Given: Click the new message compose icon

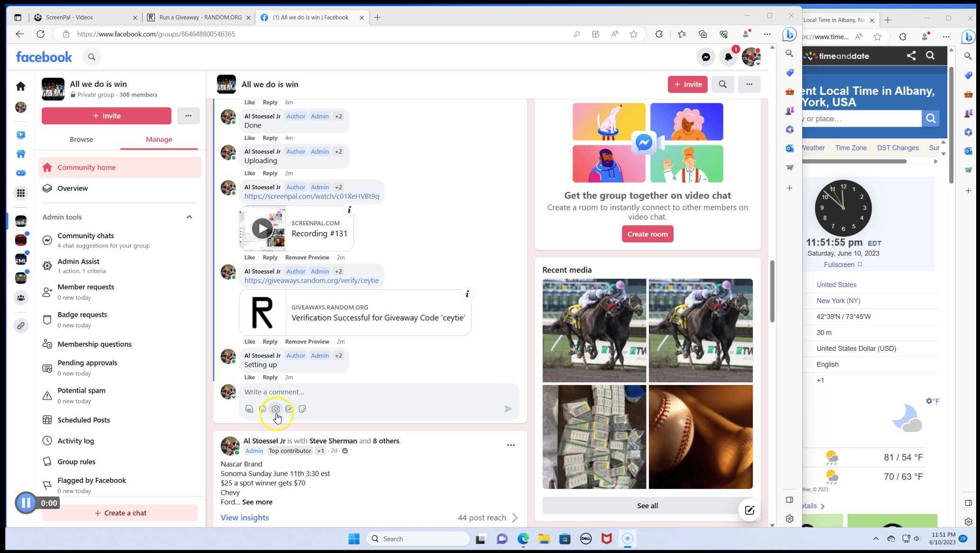Looking at the screenshot, I should pos(749,510).
